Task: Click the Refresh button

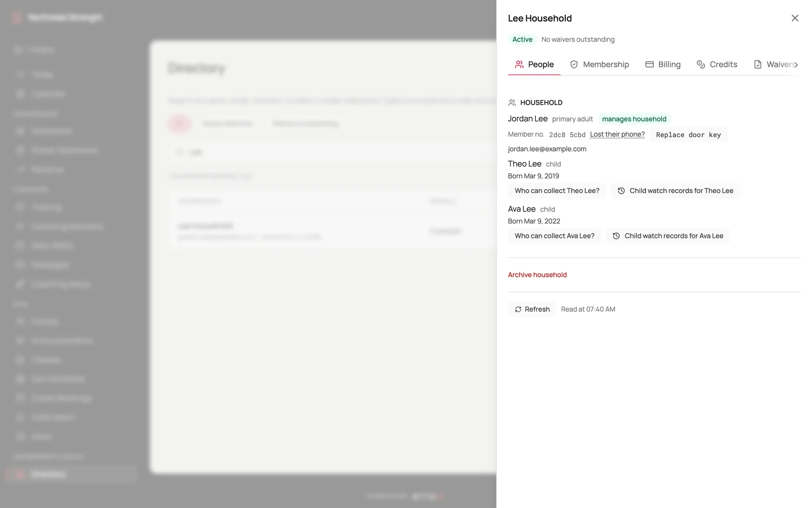Action: [532, 309]
